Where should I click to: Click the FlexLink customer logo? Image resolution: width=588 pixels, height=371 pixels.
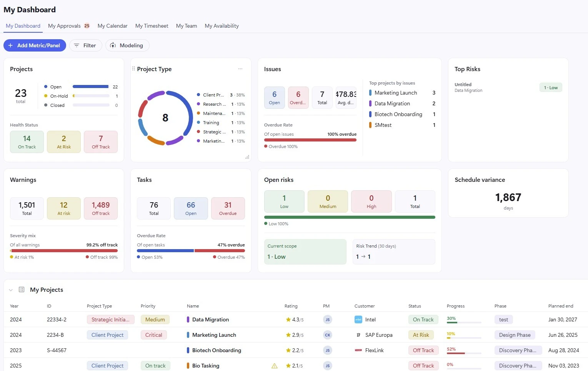click(x=358, y=350)
